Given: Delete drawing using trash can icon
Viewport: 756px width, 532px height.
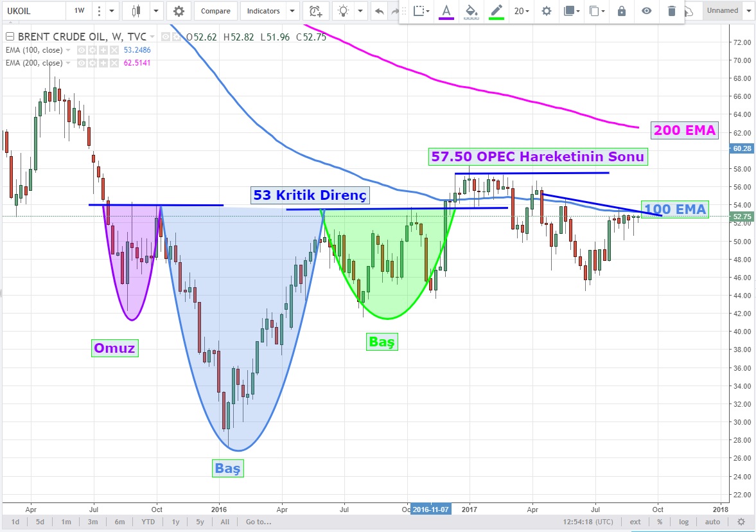Looking at the screenshot, I should pos(671,11).
